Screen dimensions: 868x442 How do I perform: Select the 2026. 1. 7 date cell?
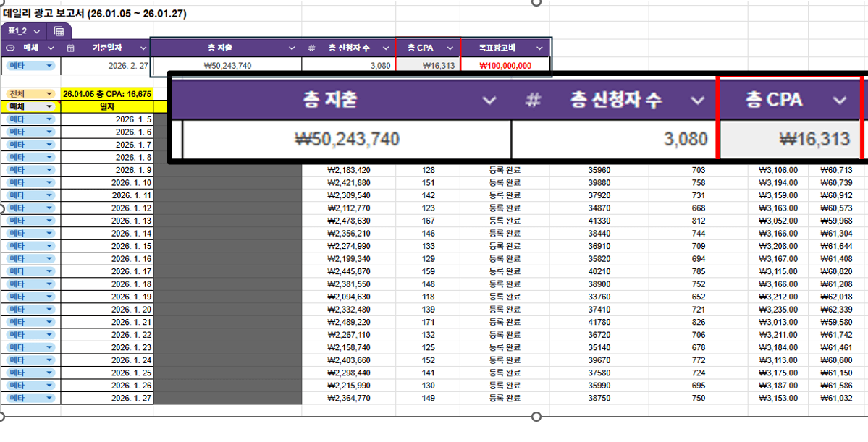(107, 145)
